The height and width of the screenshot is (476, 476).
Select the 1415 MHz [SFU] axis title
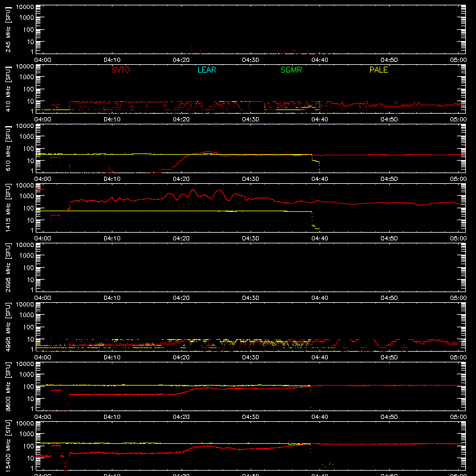coord(8,208)
